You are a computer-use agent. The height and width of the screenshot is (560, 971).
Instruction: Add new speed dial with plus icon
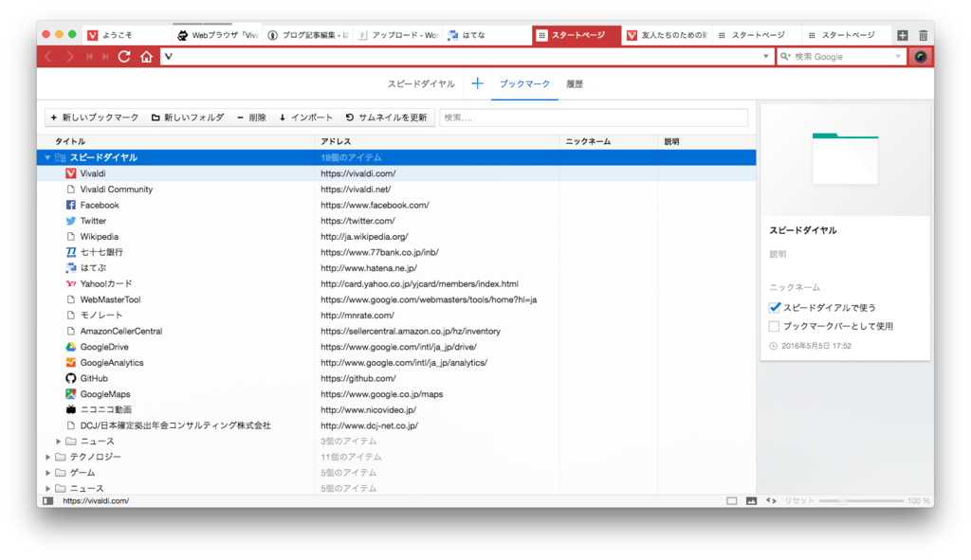(x=477, y=83)
